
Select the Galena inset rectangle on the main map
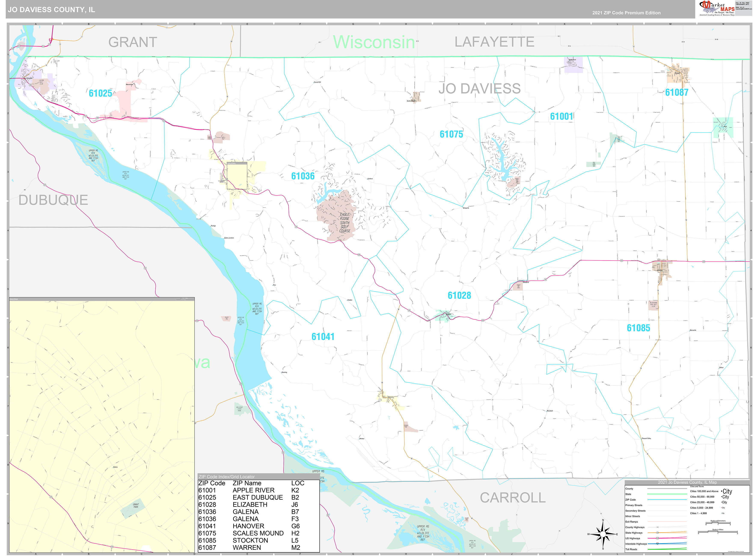(x=237, y=176)
